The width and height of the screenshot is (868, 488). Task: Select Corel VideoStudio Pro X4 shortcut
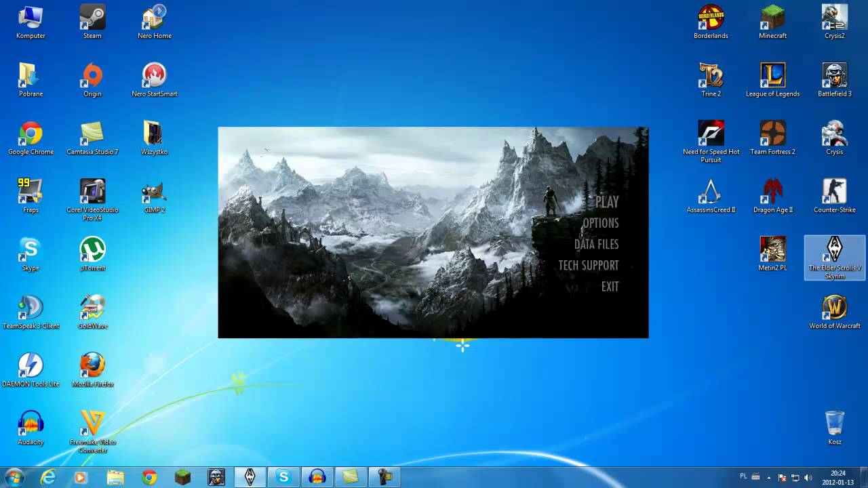click(x=92, y=200)
